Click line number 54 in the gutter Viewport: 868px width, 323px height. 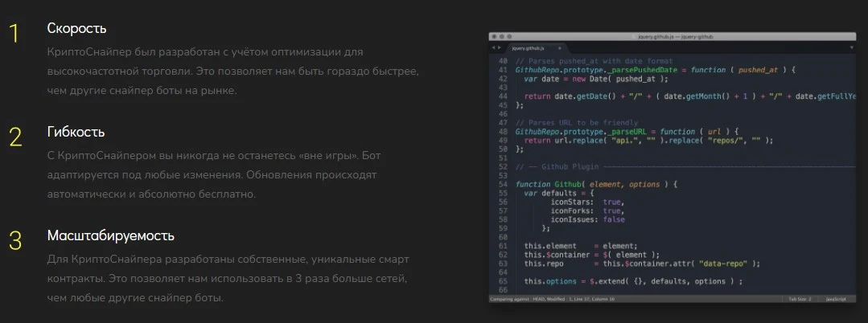tap(503, 184)
